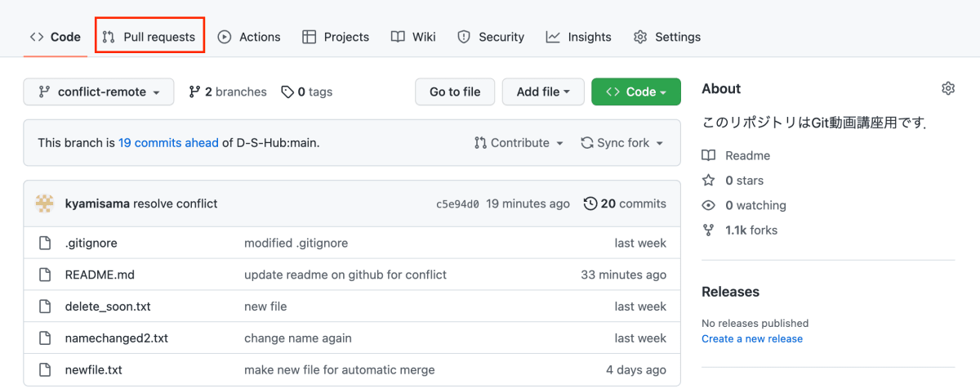
Task: Go to the Settings tab
Action: (667, 37)
